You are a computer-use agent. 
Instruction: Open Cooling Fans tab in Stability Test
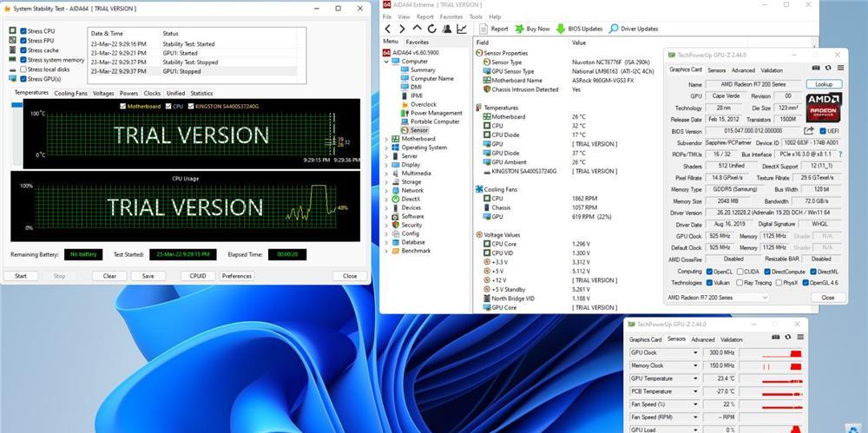point(71,93)
